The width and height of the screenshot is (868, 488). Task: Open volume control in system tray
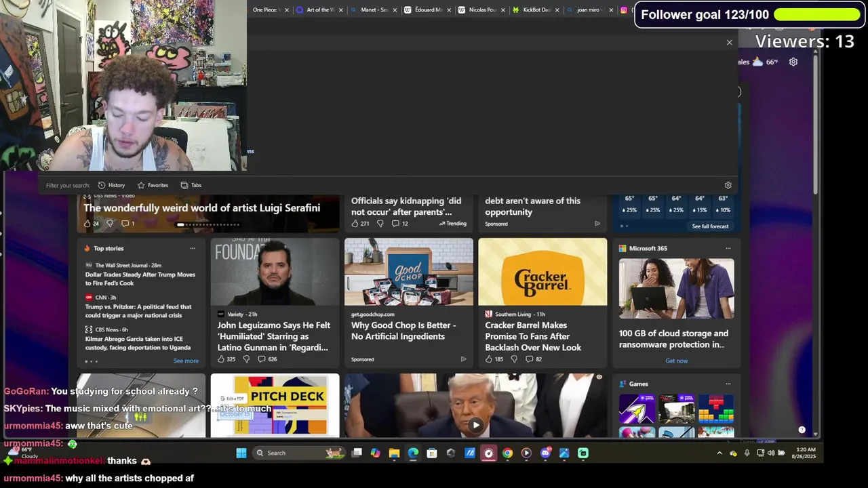tap(771, 453)
